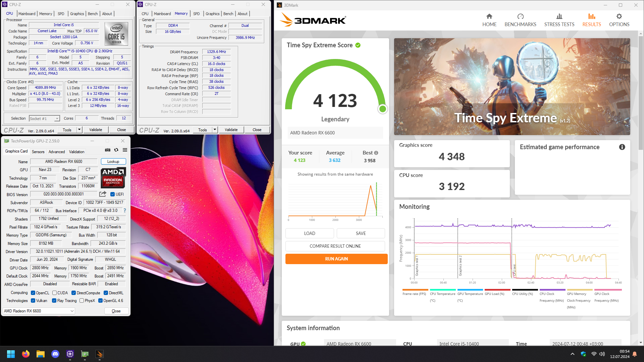Open Discord from the taskbar
644x362 pixels.
point(55,354)
